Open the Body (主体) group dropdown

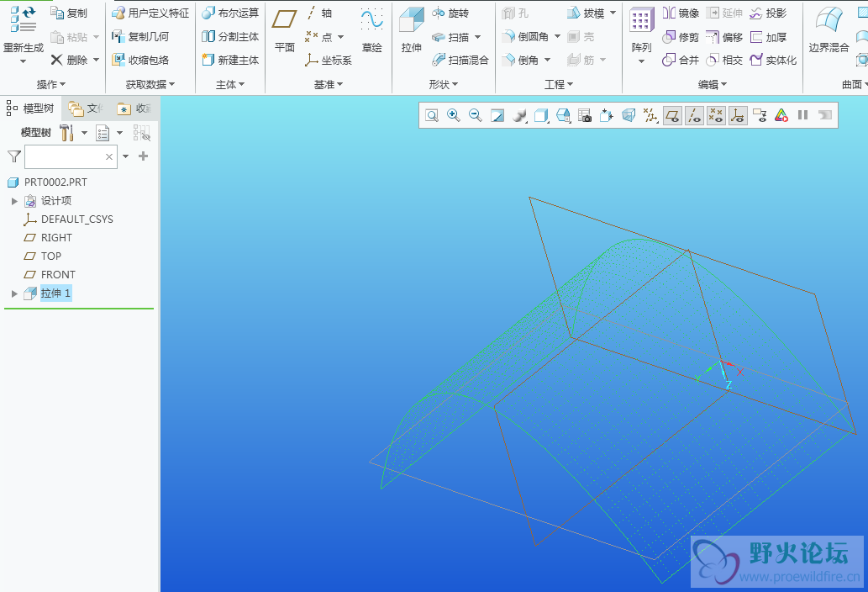[x=230, y=84]
